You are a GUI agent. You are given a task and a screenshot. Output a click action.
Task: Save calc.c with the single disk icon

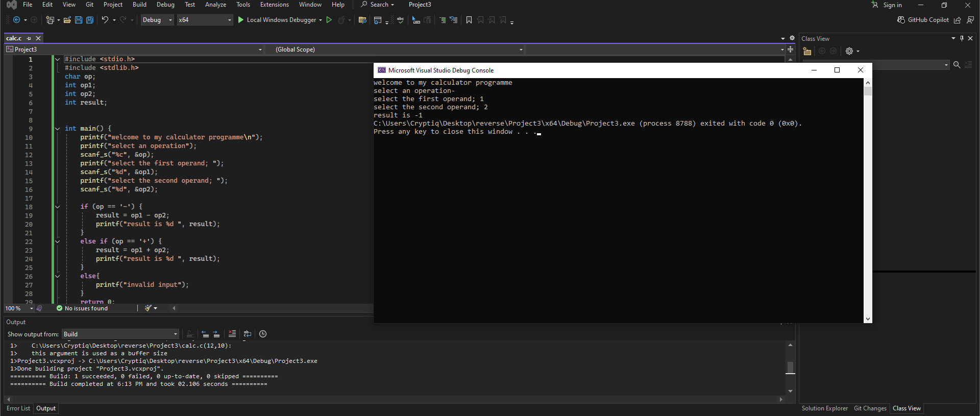[79, 20]
